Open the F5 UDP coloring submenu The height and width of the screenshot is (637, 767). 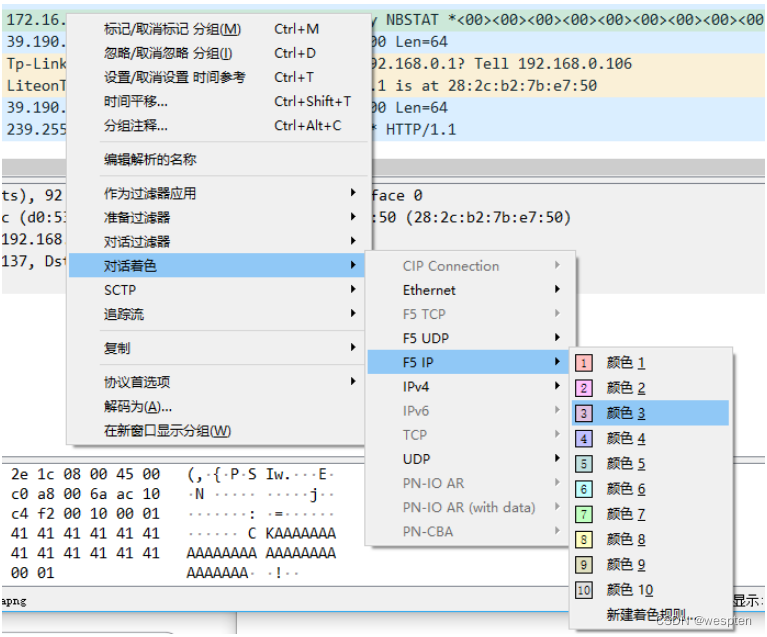470,338
